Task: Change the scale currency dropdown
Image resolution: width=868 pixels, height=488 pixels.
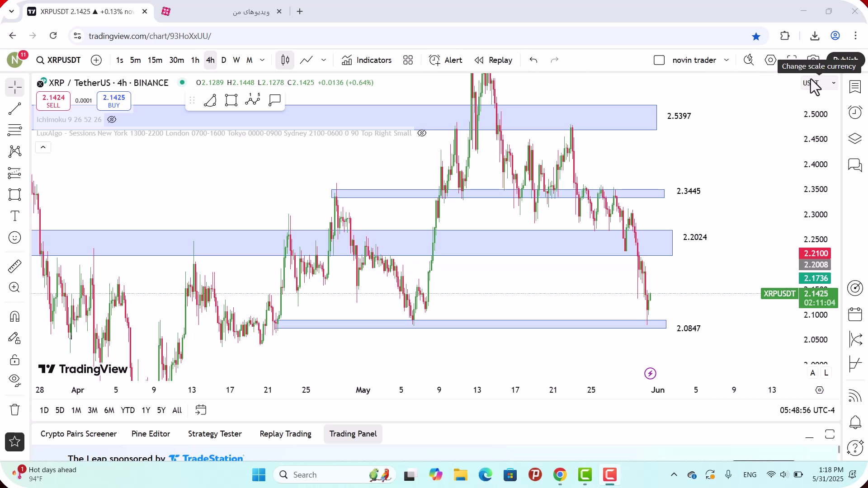Action: 819,83
